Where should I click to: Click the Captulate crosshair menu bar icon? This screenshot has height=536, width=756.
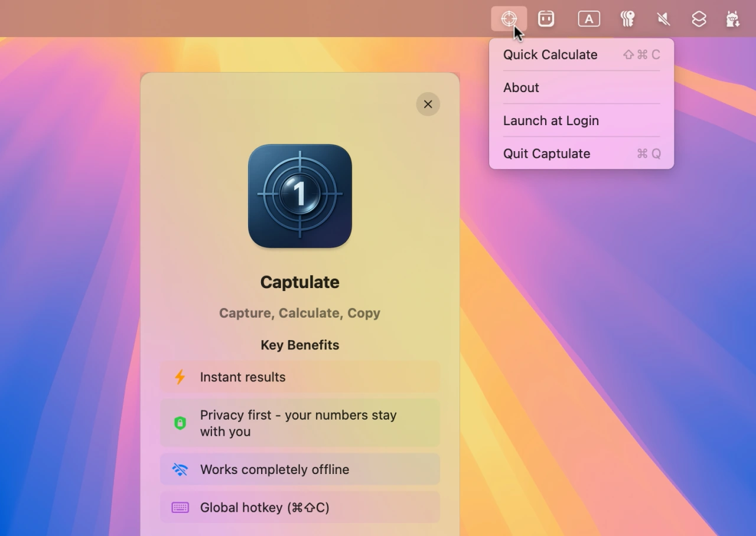coord(509,18)
